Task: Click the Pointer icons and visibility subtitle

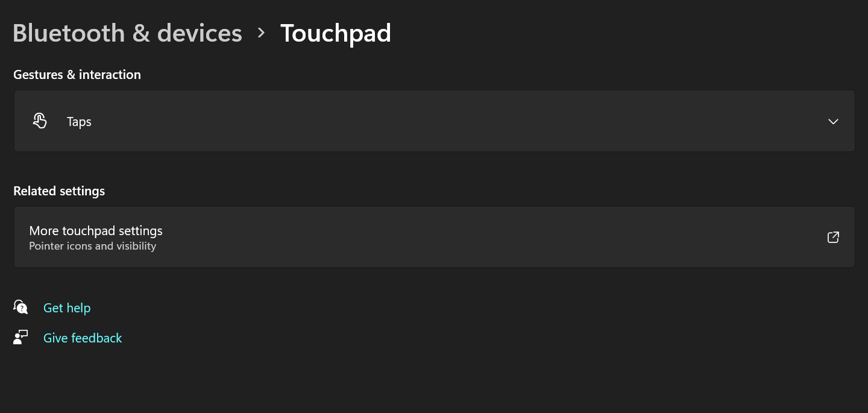Action: coord(93,246)
